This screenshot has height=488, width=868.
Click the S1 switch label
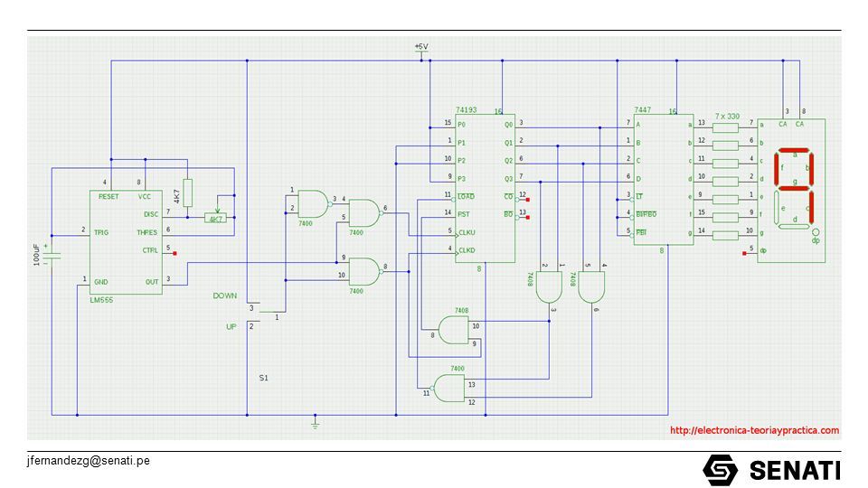[x=263, y=378]
